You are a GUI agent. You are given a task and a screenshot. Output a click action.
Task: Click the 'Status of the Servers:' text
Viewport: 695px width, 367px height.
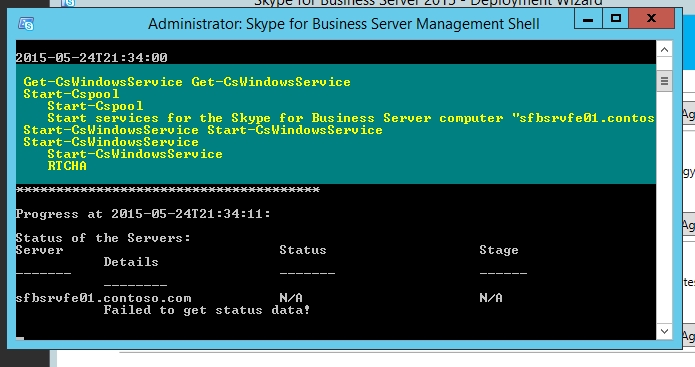click(x=103, y=238)
